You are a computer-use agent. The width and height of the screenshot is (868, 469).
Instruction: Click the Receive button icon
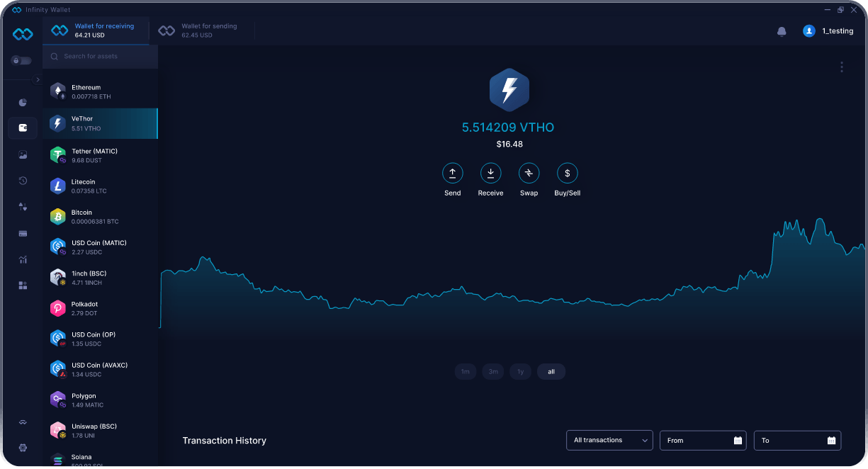pyautogui.click(x=490, y=173)
